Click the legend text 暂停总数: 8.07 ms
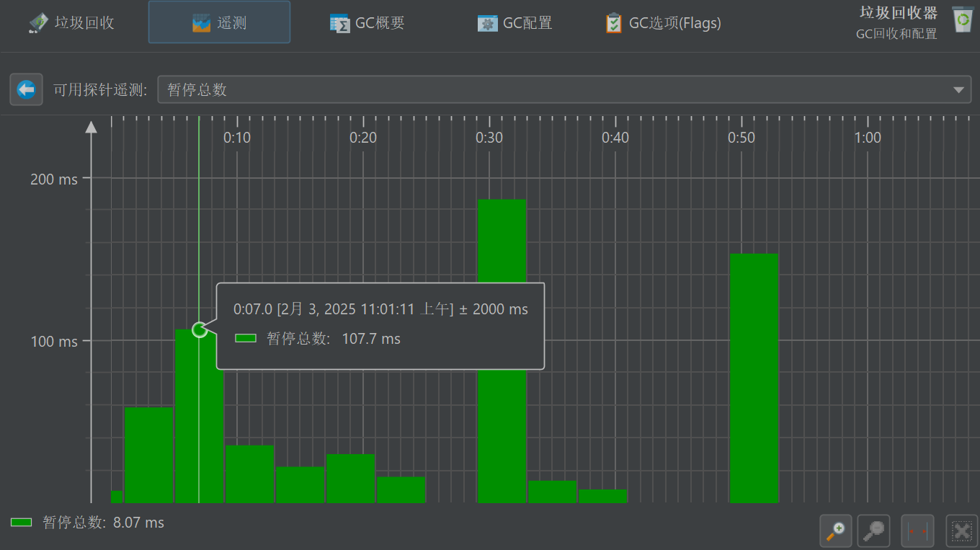The width and height of the screenshot is (980, 550). (x=103, y=523)
